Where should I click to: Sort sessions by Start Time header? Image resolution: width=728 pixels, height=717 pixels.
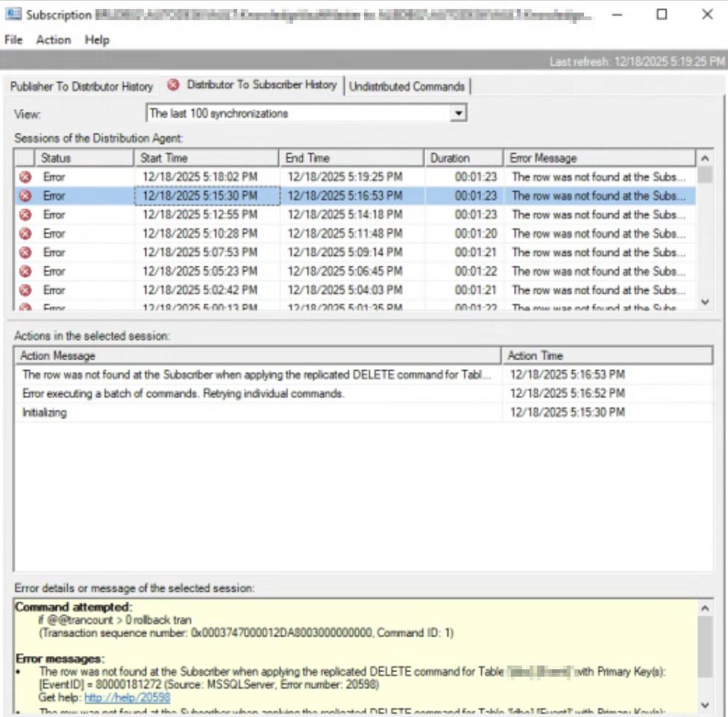(207, 158)
